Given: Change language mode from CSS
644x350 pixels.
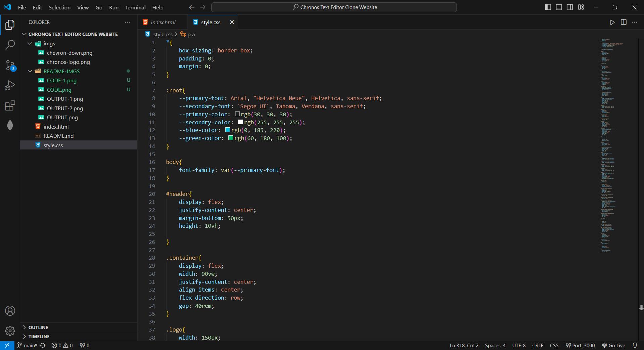Looking at the screenshot, I should click(x=554, y=345).
